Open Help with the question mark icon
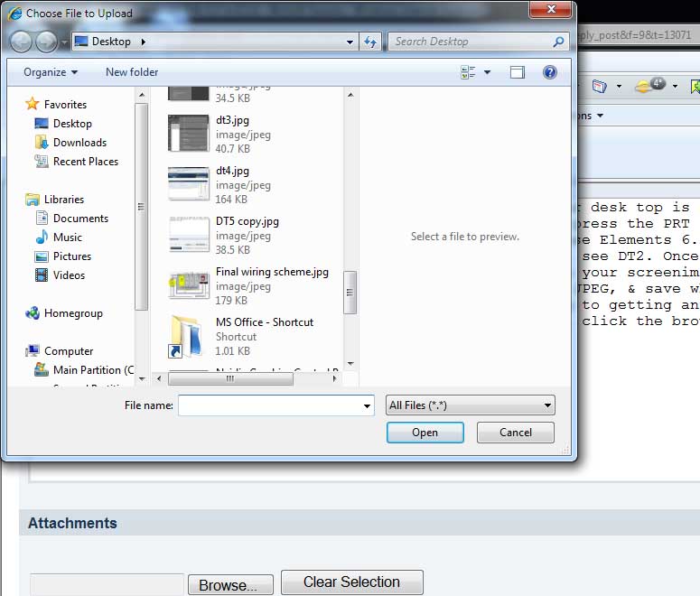700x596 pixels. [x=549, y=72]
